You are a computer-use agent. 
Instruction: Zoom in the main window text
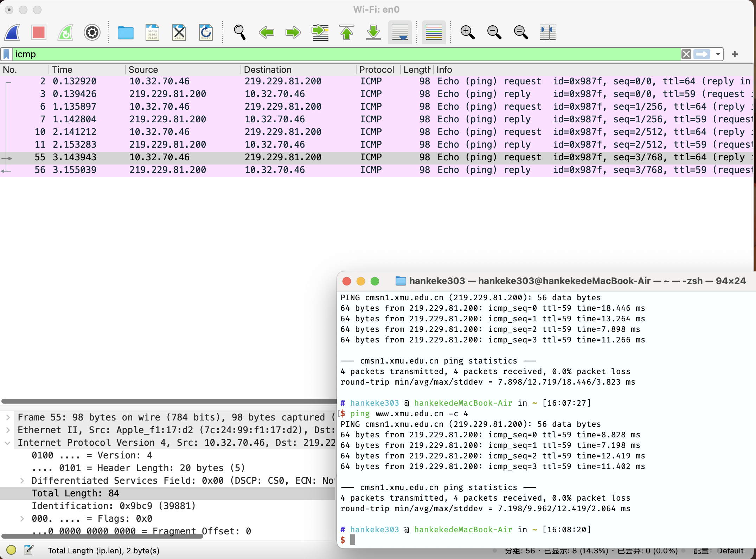[x=468, y=32]
